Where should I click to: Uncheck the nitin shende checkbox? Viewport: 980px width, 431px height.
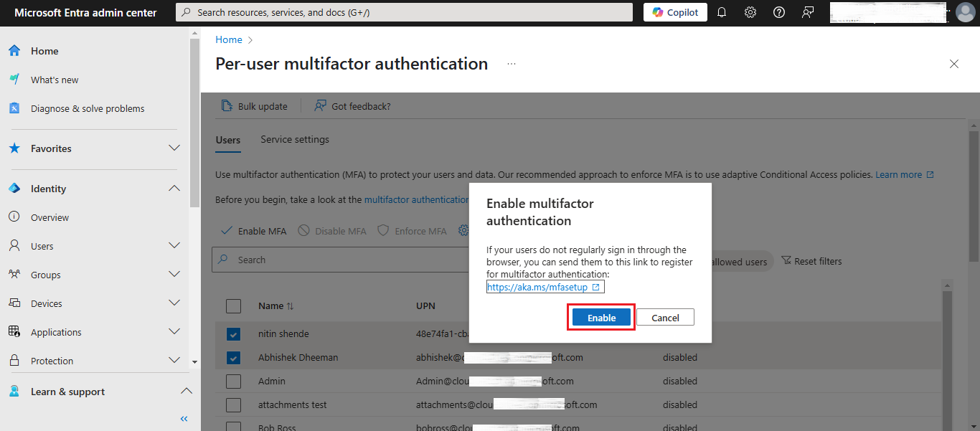(234, 334)
